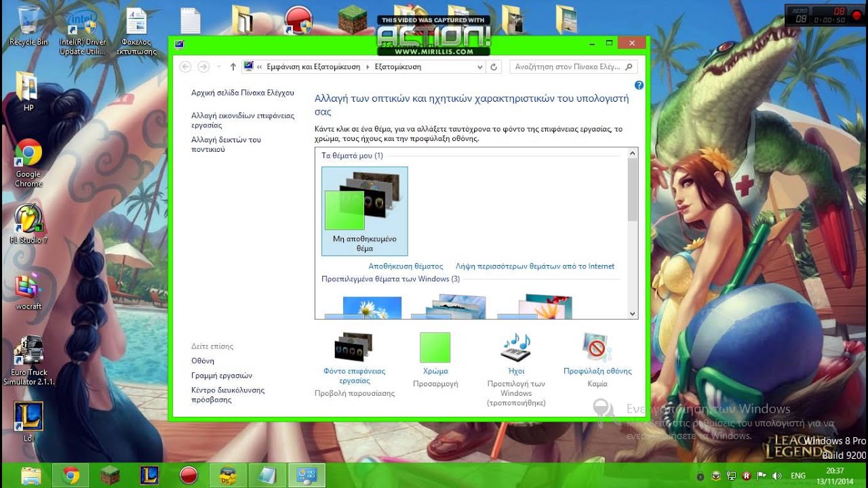Open Αρχική σελίδα Πίνακα Ελέγχου link

pyautogui.click(x=243, y=92)
